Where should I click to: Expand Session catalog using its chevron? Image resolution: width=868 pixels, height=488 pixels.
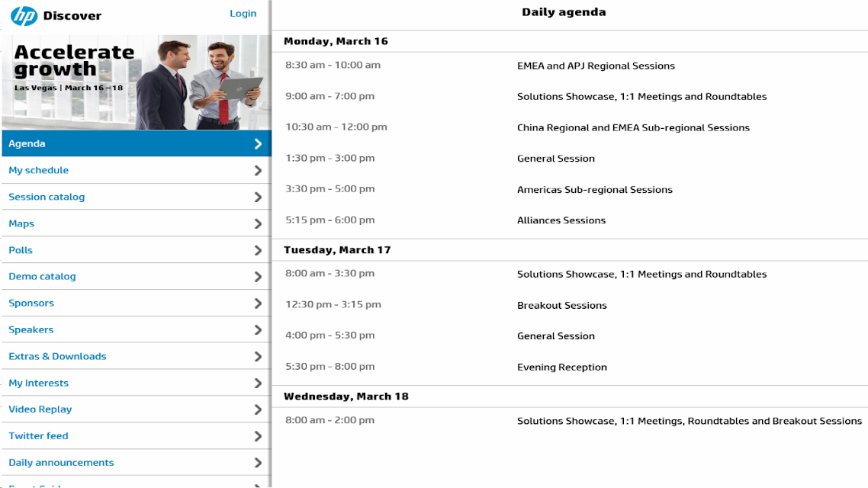click(258, 197)
